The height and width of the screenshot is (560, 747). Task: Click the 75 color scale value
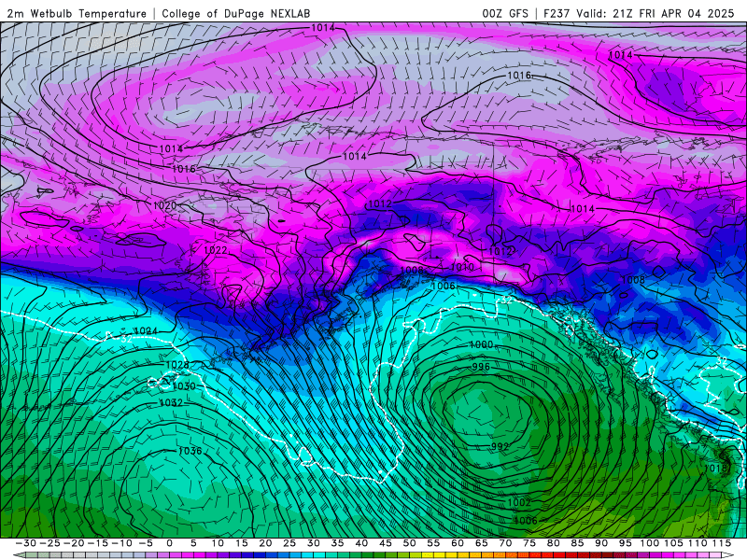(529, 543)
